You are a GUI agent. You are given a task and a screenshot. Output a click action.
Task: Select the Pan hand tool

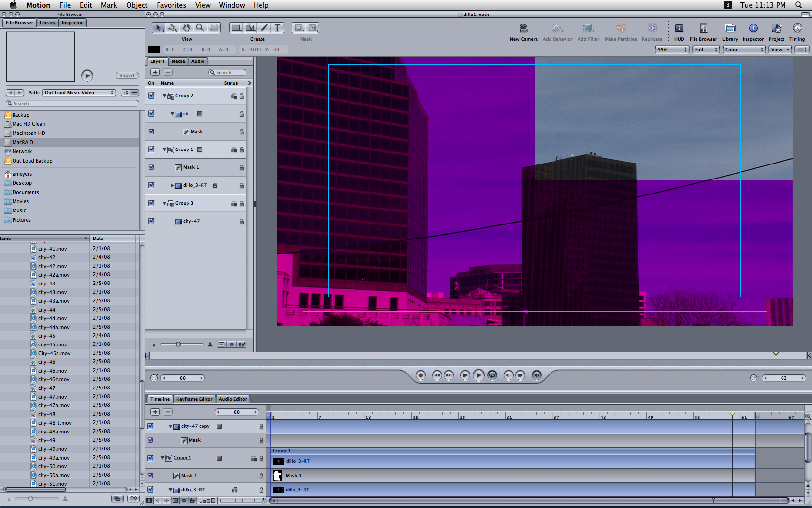pyautogui.click(x=186, y=28)
